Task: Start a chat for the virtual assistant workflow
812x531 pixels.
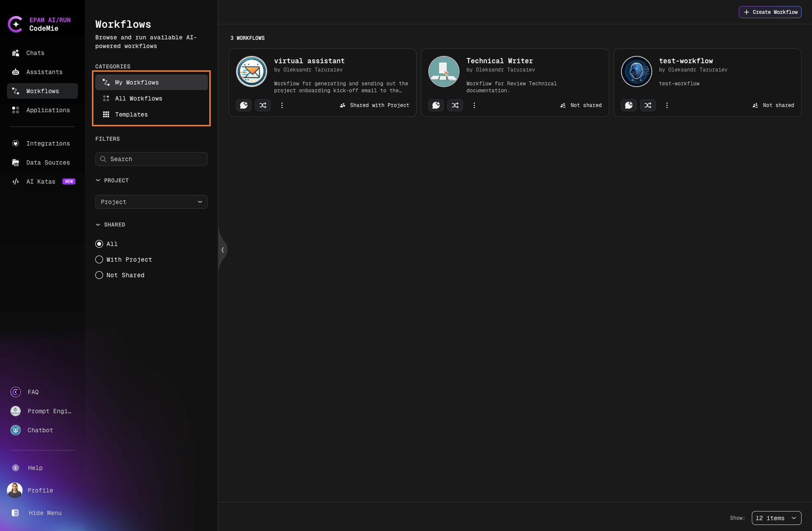Action: click(244, 105)
